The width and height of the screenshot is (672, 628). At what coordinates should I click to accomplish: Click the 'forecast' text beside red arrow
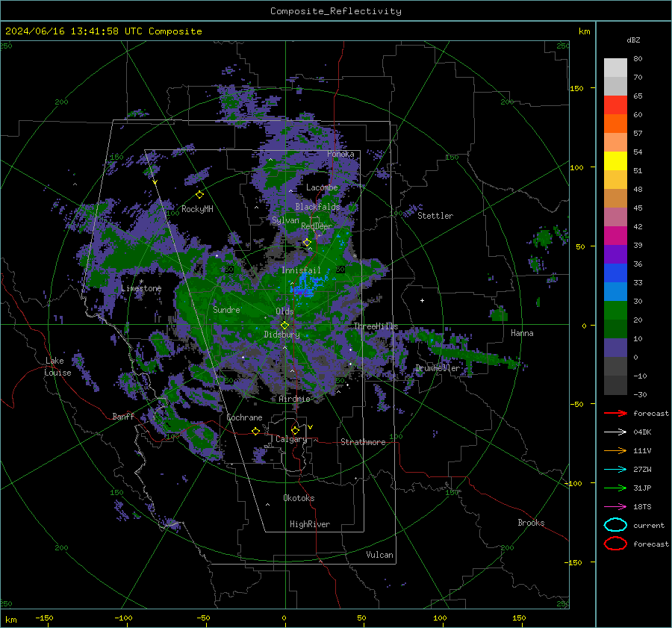point(651,413)
